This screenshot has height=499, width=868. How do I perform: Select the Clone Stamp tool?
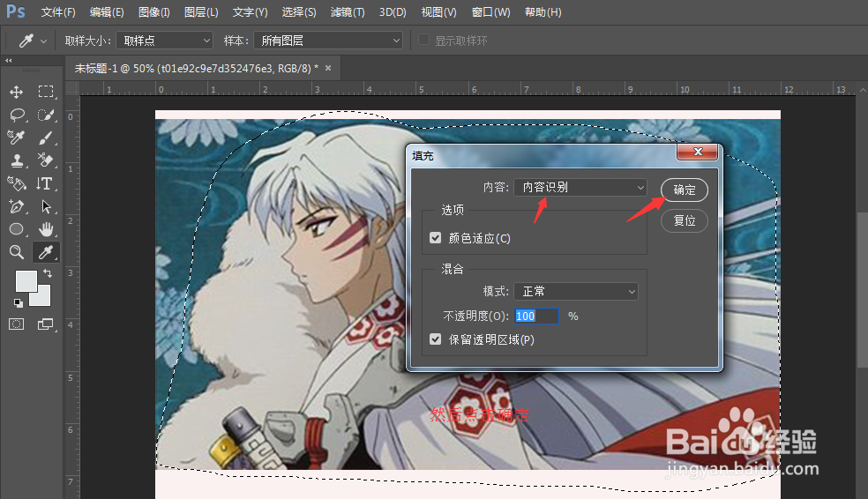pyautogui.click(x=17, y=161)
